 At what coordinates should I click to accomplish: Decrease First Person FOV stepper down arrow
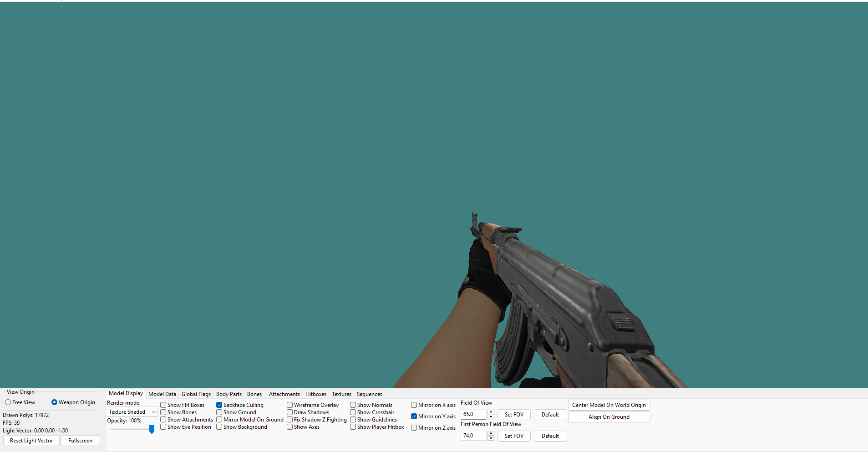point(491,438)
